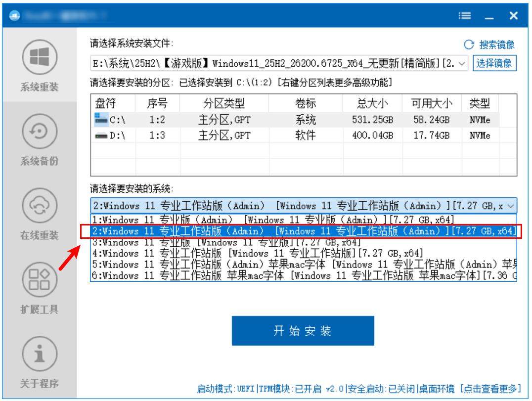This screenshot has width=532, height=401.
Task: Click the C:\ drive icon
Action: [x=101, y=119]
